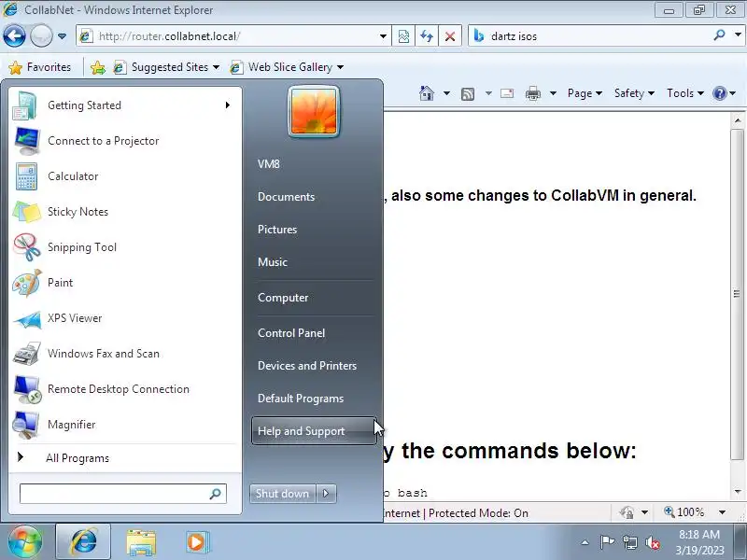
Task: Click the Read Mail icon
Action: (x=507, y=93)
